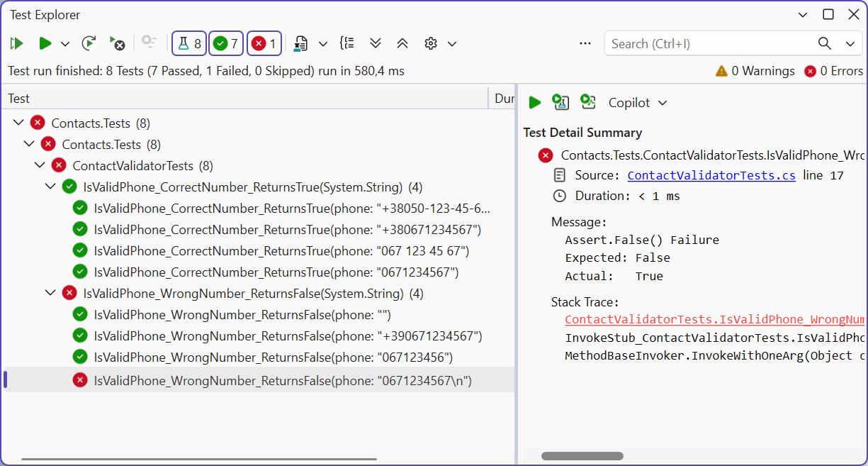Click the InvokeStub_ContactValidatorTests stack trace line
Screen dimensions: 868x466
pos(715,338)
